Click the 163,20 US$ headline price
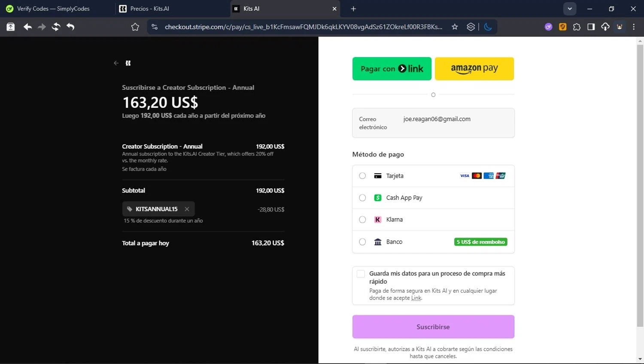Screen dimensions: 644x364 point(160,103)
